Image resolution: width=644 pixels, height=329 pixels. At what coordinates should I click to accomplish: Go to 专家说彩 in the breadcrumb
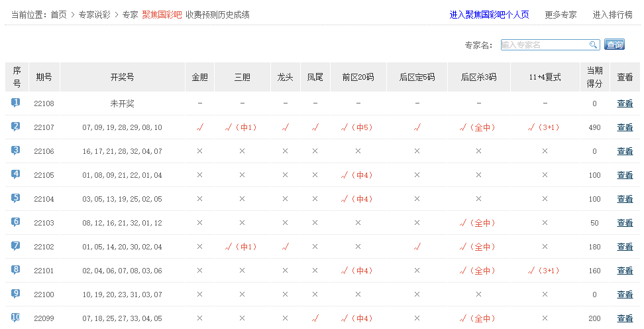(x=95, y=15)
